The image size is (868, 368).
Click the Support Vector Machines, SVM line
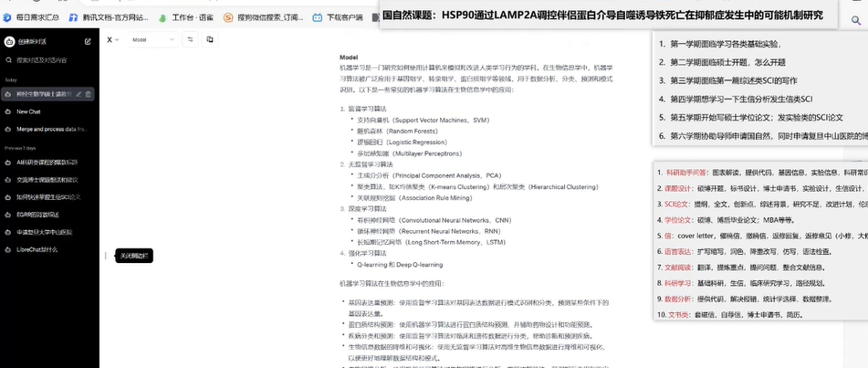coord(424,120)
